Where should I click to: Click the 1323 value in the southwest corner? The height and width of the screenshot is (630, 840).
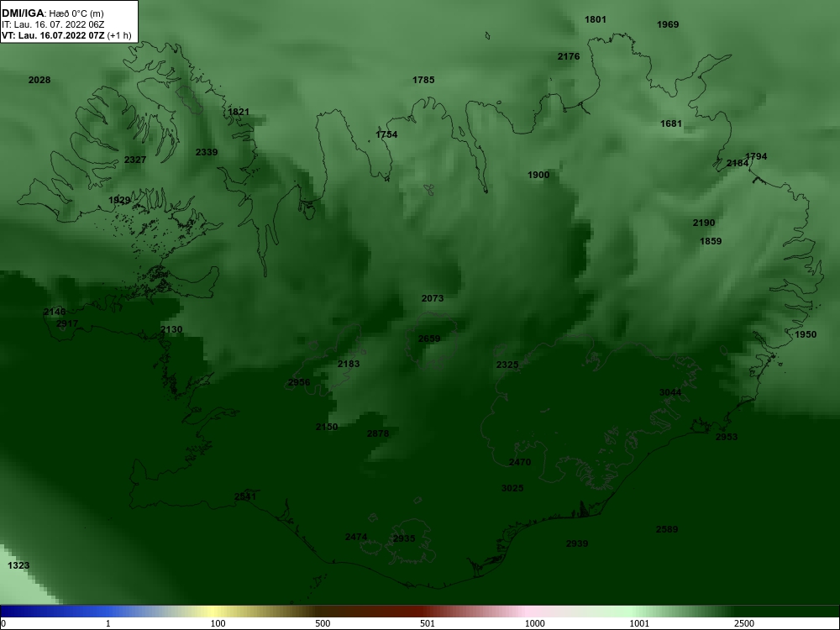[18, 565]
